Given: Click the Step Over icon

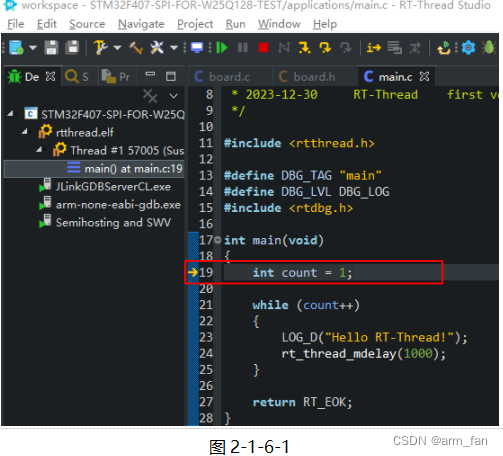Looking at the screenshot, I should click(325, 48).
